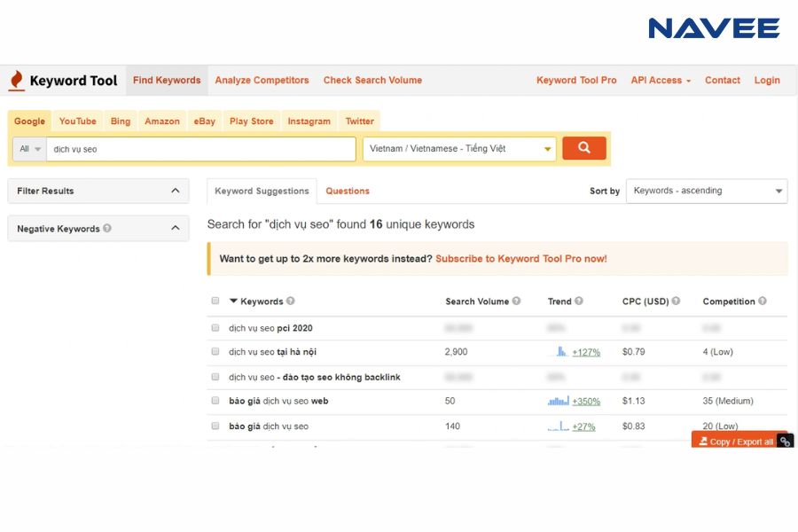Click the 4 (Low) competition value

coord(717,352)
